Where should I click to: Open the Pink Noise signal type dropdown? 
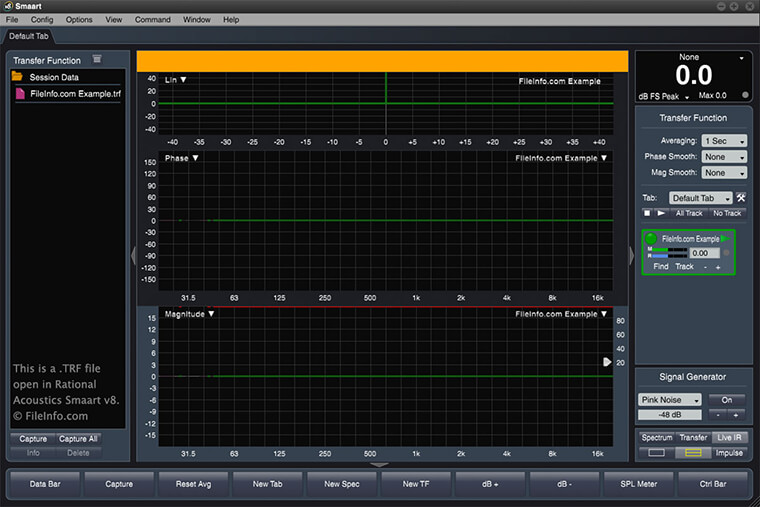click(670, 400)
